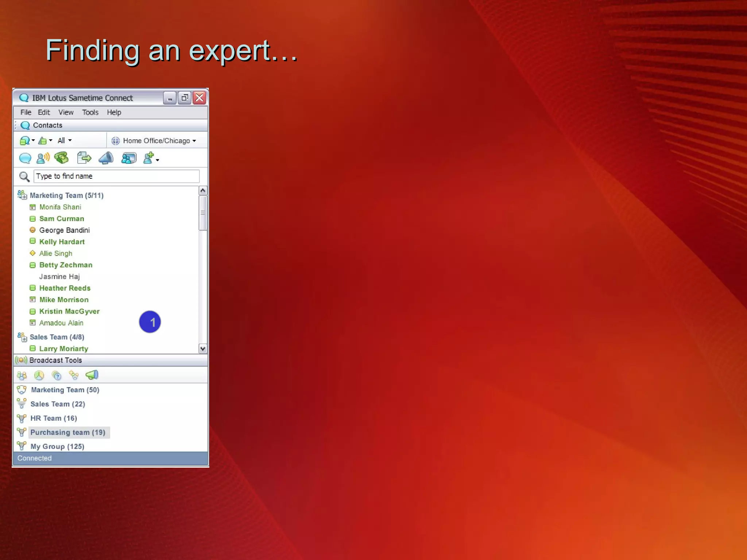Click the contact list scroll down arrow
747x560 pixels.
pyautogui.click(x=203, y=349)
